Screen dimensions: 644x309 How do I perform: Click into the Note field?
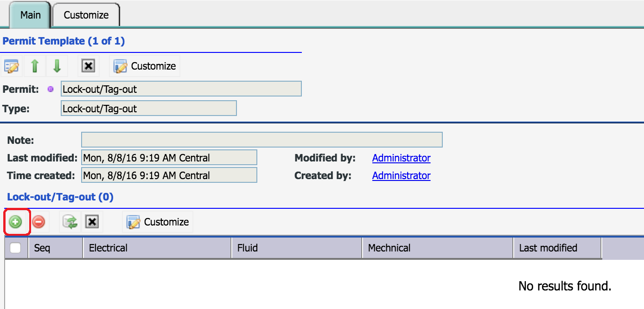point(262,140)
